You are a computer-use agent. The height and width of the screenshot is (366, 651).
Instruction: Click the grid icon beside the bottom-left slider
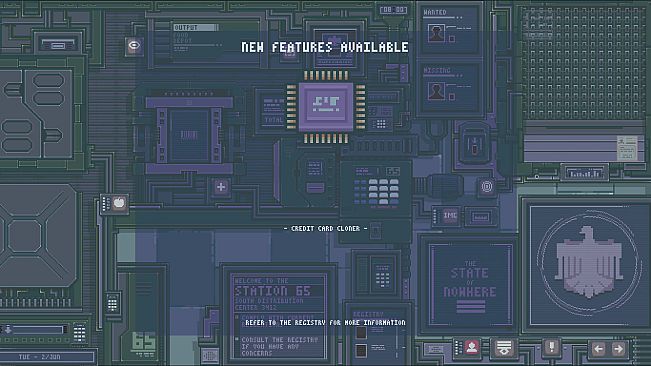pos(79,333)
